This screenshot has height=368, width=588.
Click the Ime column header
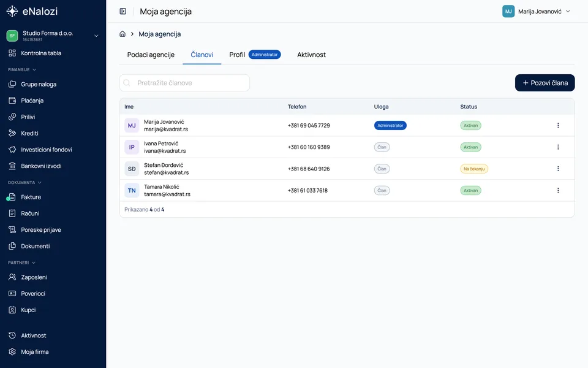click(x=129, y=107)
